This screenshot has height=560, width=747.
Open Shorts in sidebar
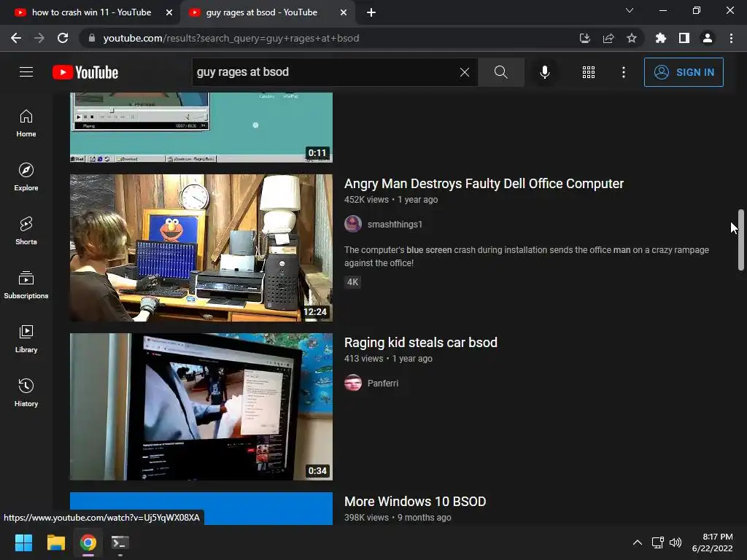tap(26, 231)
